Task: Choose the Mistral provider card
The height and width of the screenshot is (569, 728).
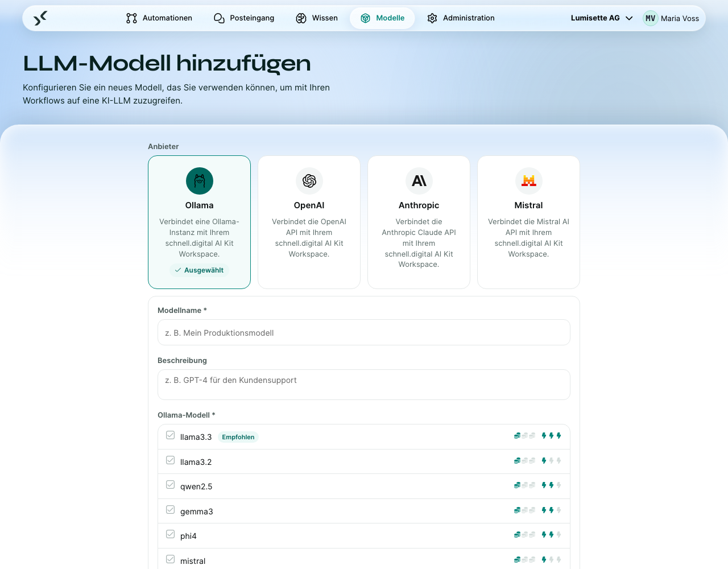Action: point(529,222)
